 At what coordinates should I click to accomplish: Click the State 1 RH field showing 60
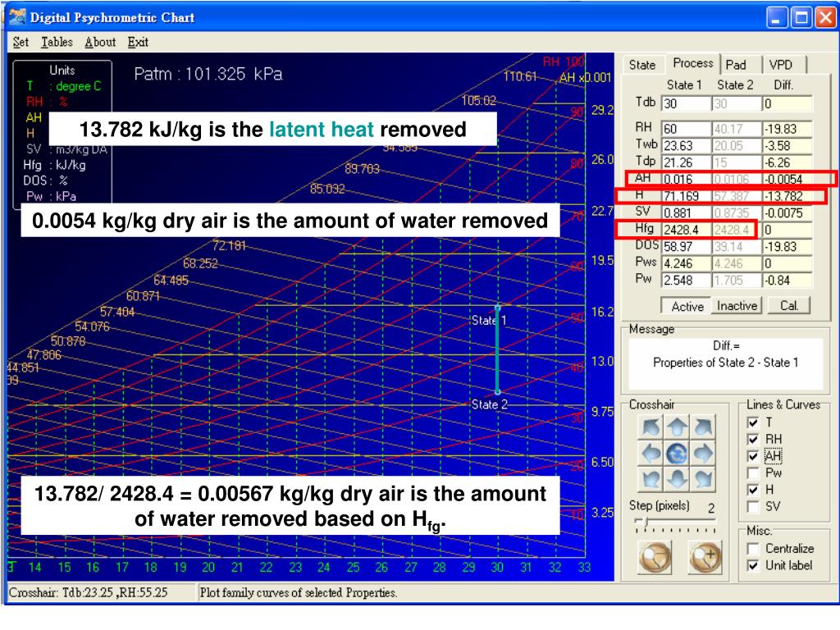[687, 129]
